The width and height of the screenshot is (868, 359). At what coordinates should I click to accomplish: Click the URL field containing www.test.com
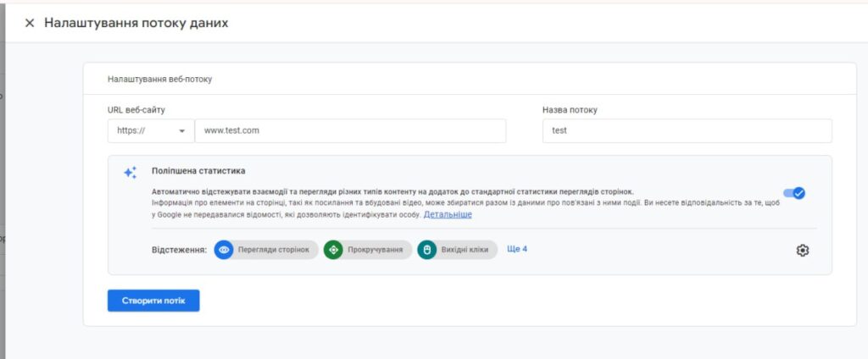point(349,131)
